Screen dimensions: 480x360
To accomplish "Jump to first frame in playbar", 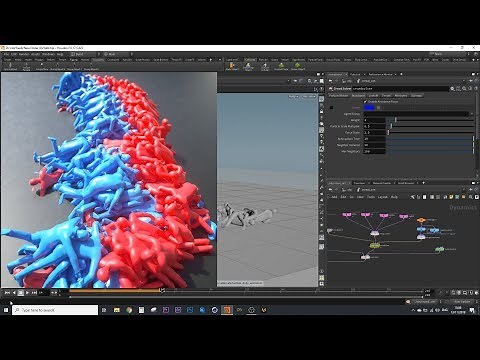I will click(7, 293).
